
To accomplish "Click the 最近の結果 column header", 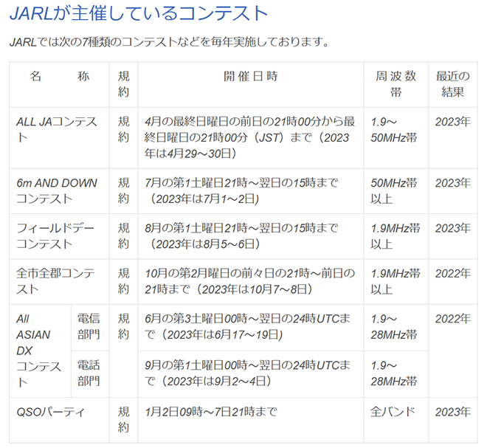I will 453,84.
